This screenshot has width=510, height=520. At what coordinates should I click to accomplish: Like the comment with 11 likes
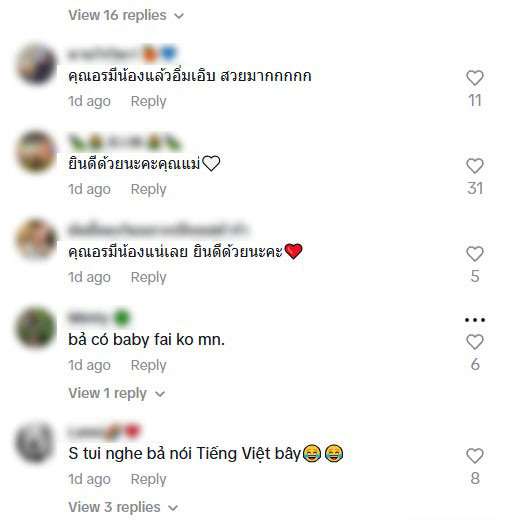475,78
